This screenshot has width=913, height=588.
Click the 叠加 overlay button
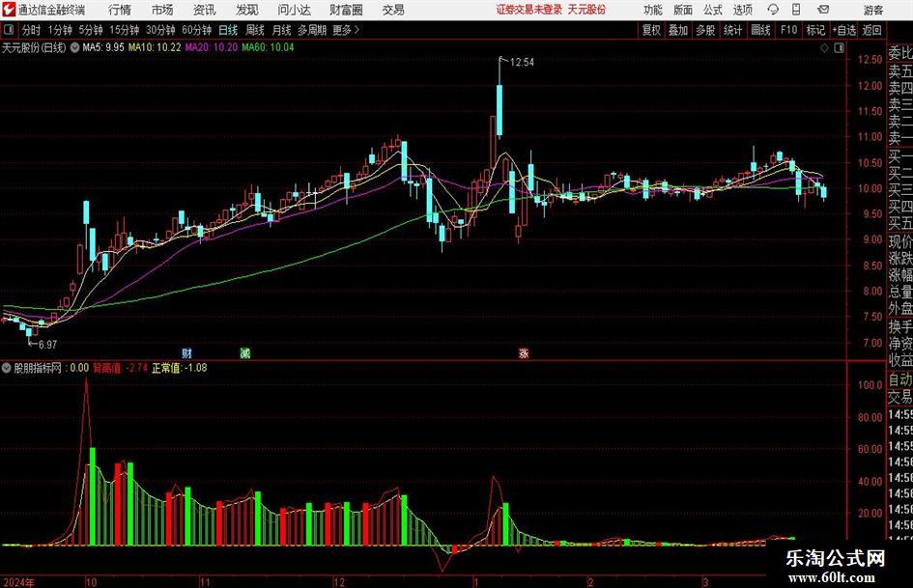pyautogui.click(x=678, y=30)
